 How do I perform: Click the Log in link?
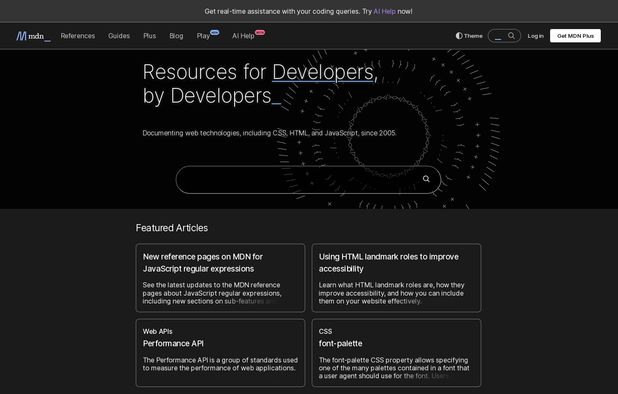coord(536,36)
